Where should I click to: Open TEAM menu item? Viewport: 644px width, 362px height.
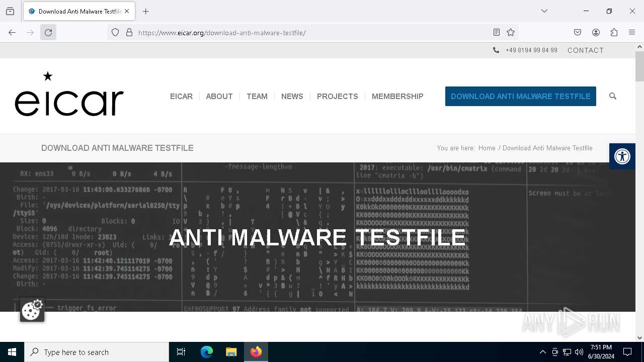(x=257, y=97)
